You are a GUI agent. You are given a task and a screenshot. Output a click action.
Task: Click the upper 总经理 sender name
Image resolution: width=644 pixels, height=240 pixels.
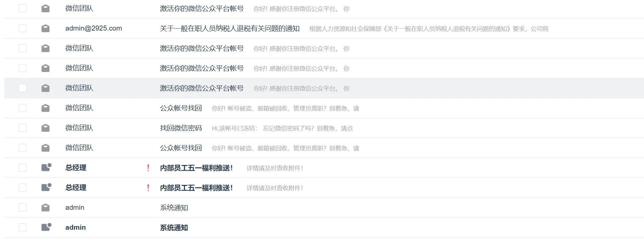click(76, 168)
